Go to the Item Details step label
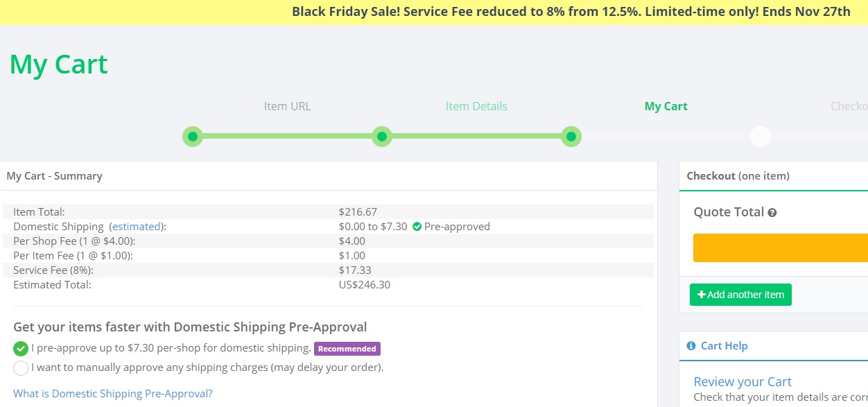This screenshot has height=407, width=868. 476,106
